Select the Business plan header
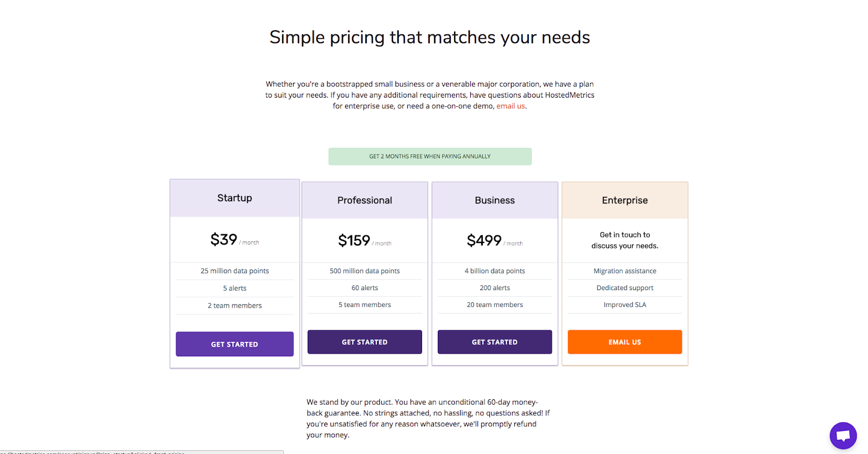Screen dimensions: 868x454 coord(495,200)
